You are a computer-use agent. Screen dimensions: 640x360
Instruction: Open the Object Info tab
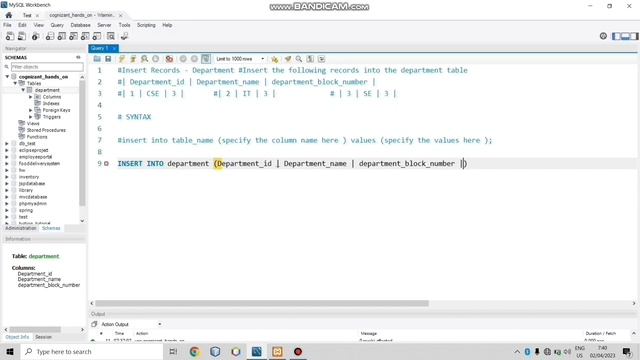click(17, 337)
